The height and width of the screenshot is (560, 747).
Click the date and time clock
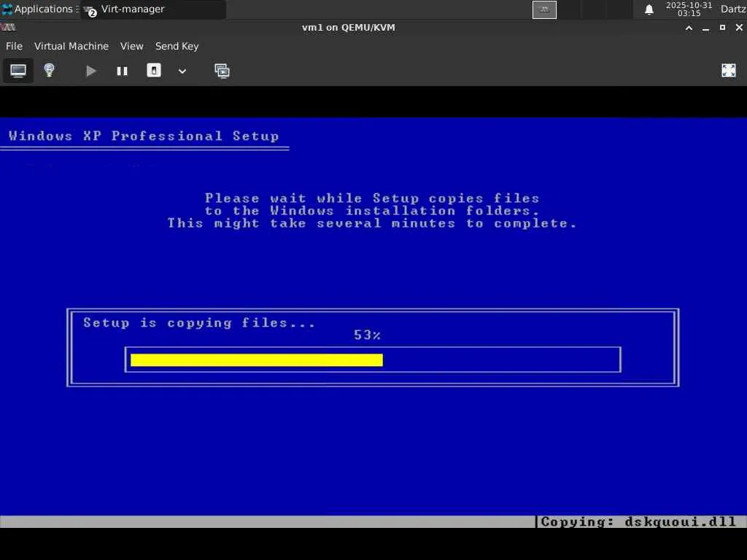tap(689, 9)
